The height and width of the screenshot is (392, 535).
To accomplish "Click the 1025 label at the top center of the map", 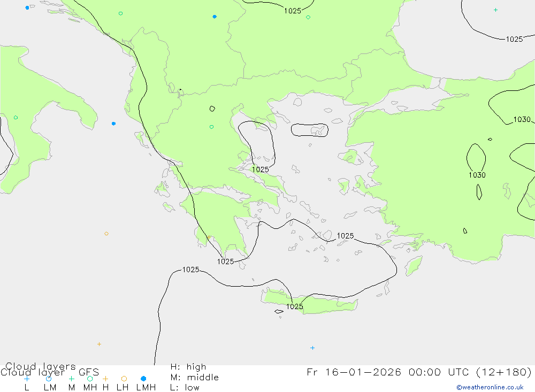I will point(293,11).
